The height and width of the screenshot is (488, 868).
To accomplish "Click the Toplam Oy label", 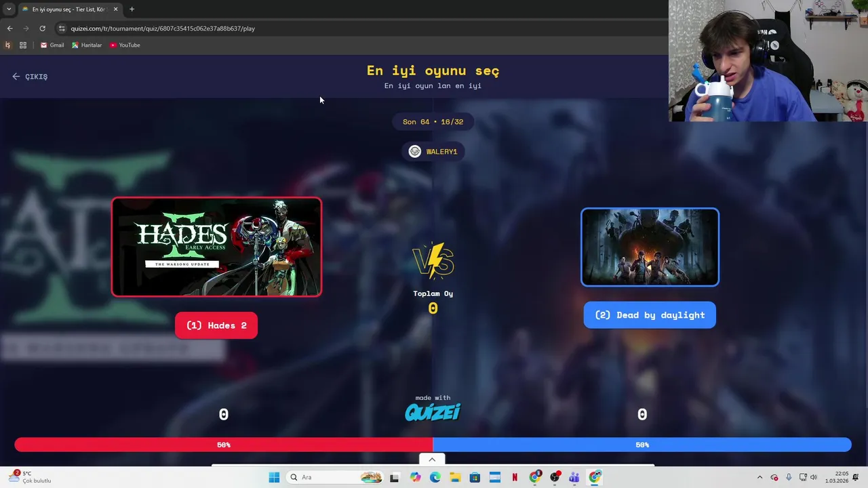I will (x=433, y=293).
